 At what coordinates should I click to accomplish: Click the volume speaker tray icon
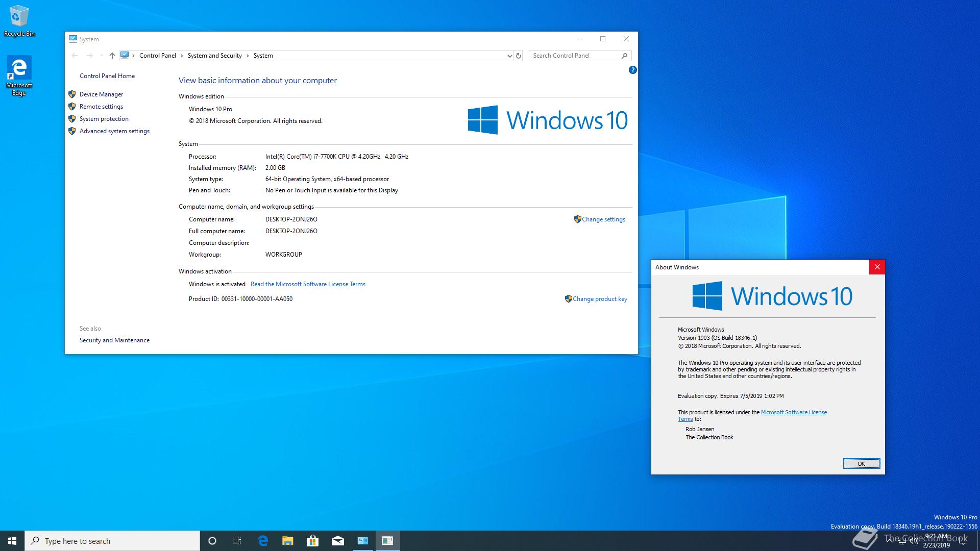click(x=914, y=541)
